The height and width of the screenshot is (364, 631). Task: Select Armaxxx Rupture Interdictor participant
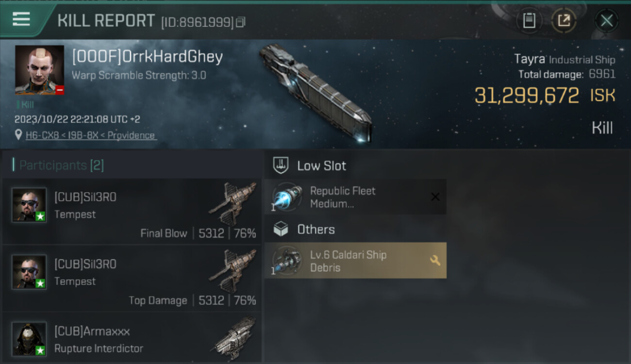[x=132, y=338]
